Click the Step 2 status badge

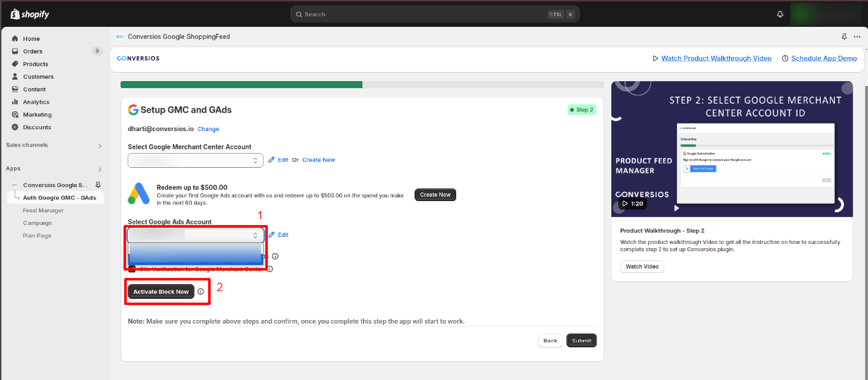coord(582,110)
